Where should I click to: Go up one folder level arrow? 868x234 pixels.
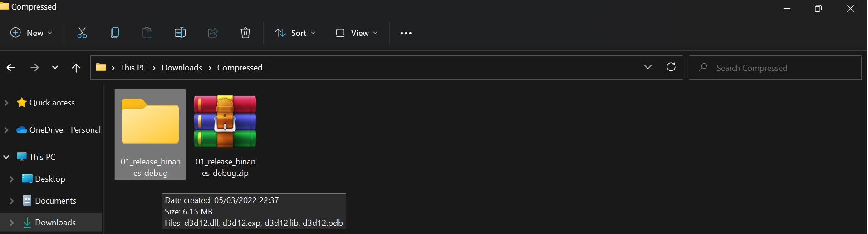click(x=76, y=68)
